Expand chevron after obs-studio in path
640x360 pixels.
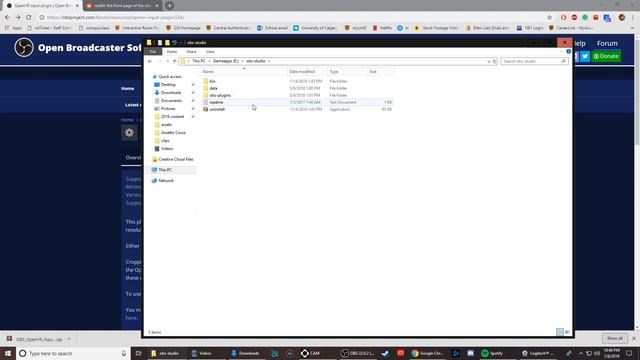[269, 61]
